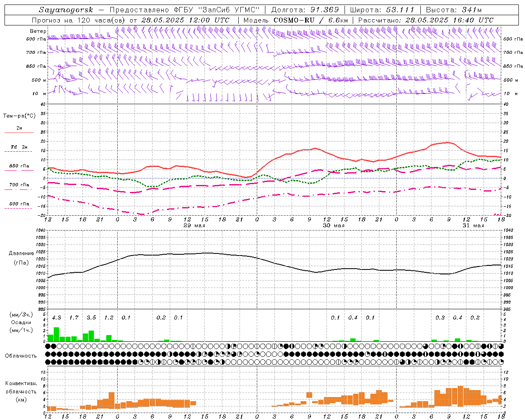Image resolution: width=525 pixels, height=420 pixels.
Task: Click the Высота: 341м header value
Action: [454, 10]
